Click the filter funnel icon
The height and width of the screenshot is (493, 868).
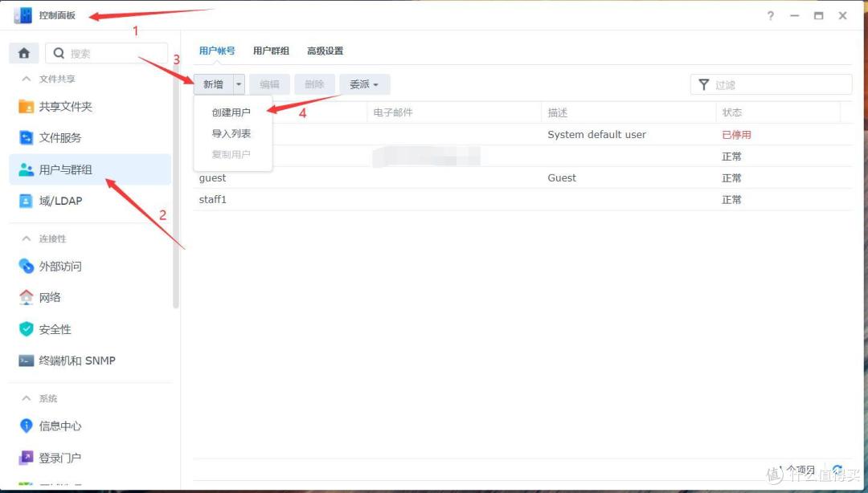tap(703, 84)
